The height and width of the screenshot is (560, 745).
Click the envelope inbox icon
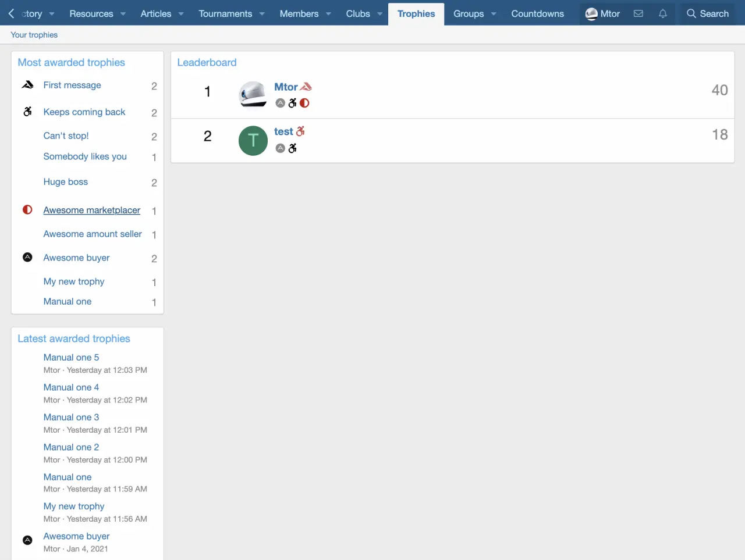coord(638,13)
